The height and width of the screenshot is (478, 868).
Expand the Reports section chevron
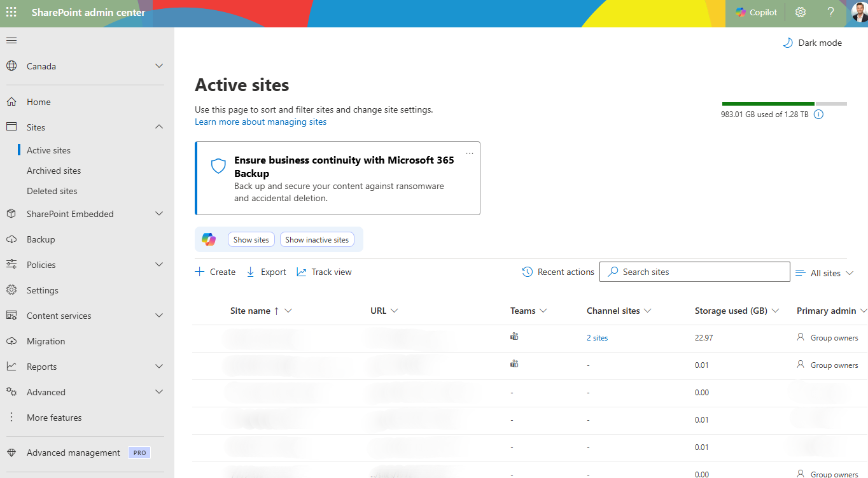[159, 367]
